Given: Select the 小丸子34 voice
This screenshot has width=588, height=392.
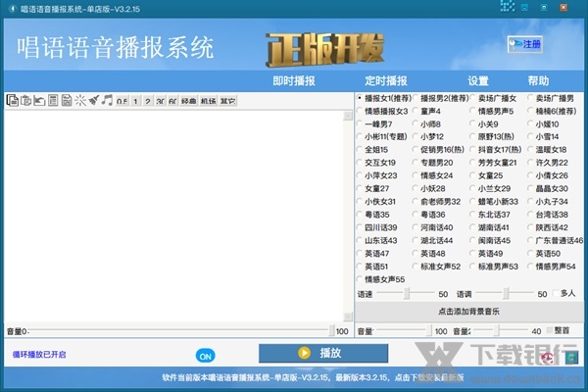Looking at the screenshot, I should pyautogui.click(x=548, y=202).
